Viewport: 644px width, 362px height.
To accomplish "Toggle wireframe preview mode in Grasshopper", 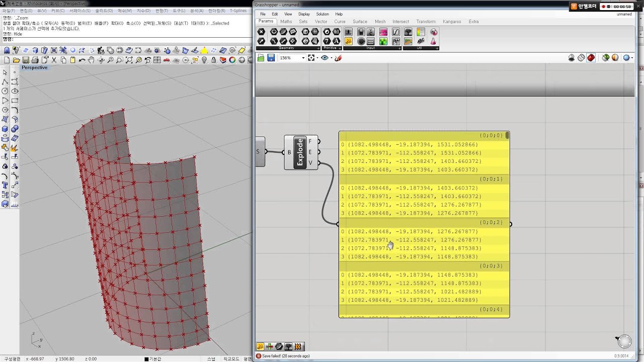I will pyautogui.click(x=581, y=58).
